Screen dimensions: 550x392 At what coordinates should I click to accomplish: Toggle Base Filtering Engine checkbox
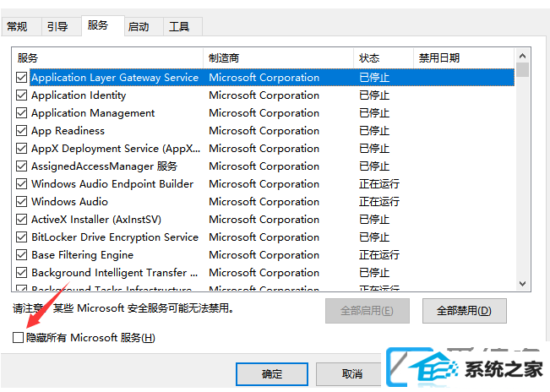(21, 255)
